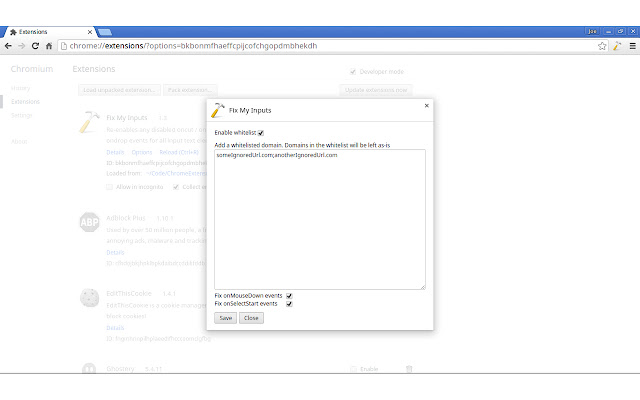Click Adblock Plus ABP icon
Viewport: 640px width, 400px height.
(x=89, y=222)
